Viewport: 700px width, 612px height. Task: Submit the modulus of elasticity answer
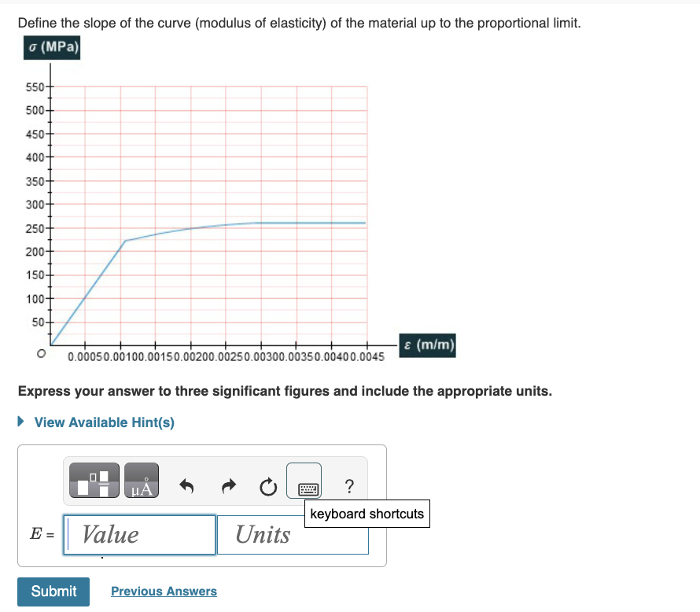[53, 591]
